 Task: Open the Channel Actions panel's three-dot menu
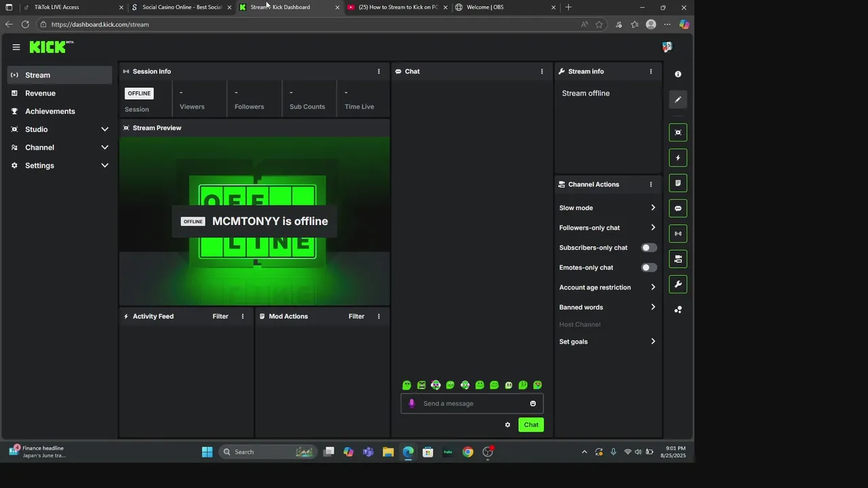click(x=651, y=184)
